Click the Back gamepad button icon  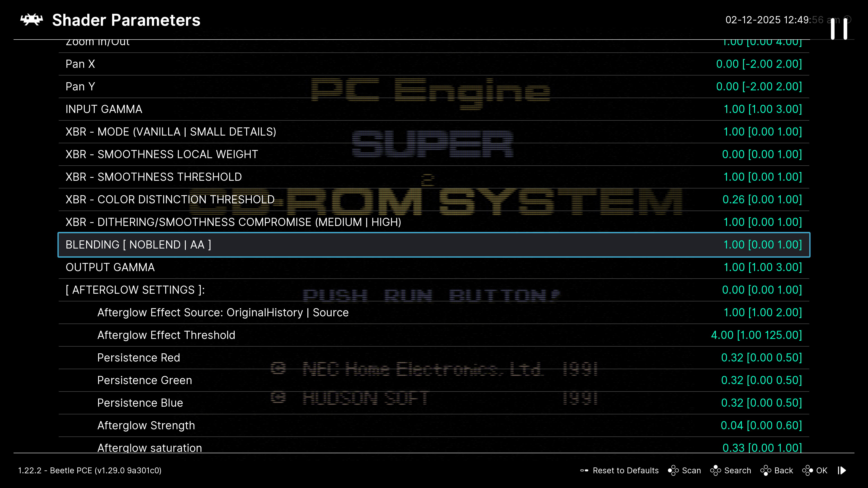point(766,470)
